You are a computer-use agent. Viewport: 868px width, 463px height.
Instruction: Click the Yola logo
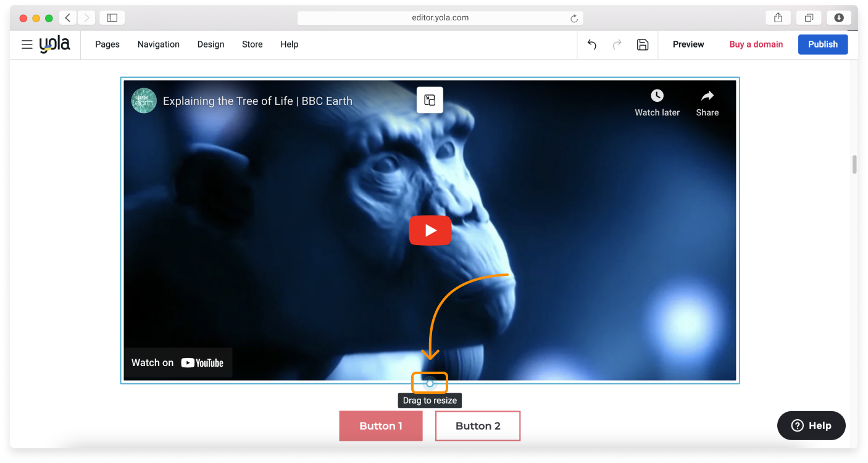click(54, 44)
